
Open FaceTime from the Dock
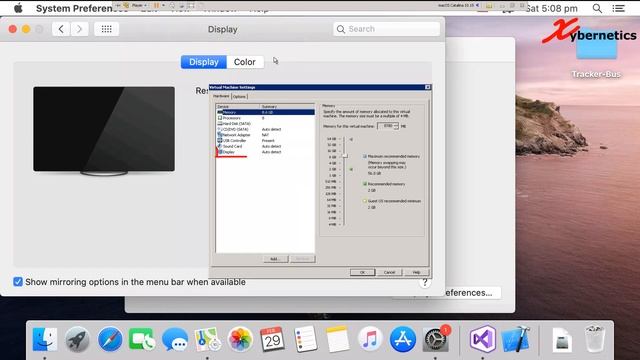142,340
